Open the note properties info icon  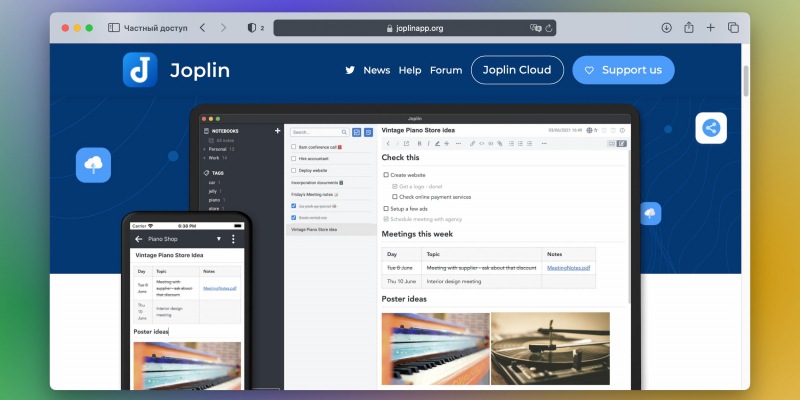point(622,131)
